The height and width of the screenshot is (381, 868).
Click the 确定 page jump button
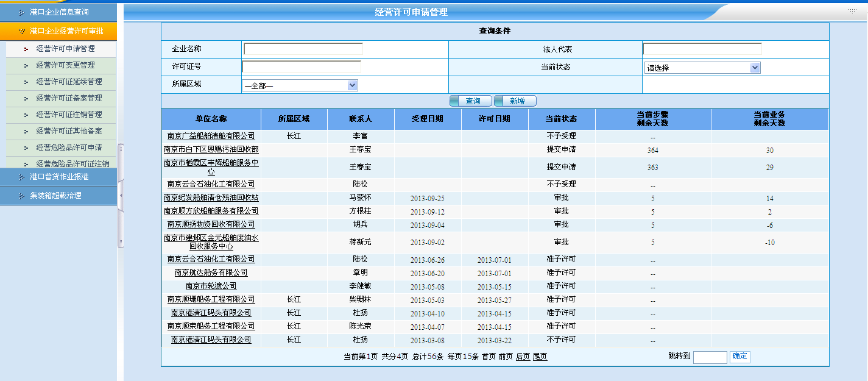739,357
